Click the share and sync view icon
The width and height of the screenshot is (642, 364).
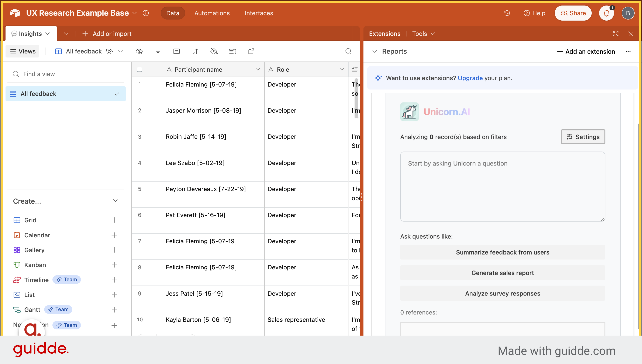coord(251,51)
